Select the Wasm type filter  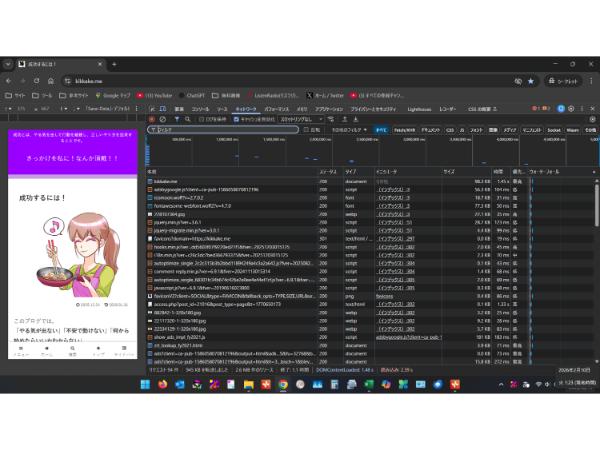coord(573,130)
